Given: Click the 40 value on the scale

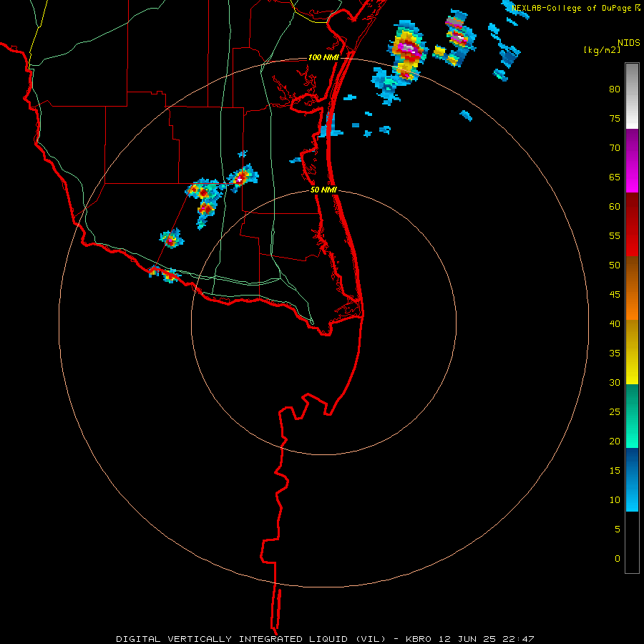Looking at the screenshot, I should (x=615, y=323).
